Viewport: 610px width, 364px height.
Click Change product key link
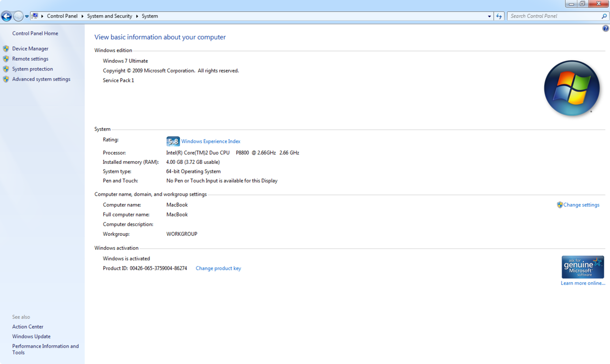218,268
